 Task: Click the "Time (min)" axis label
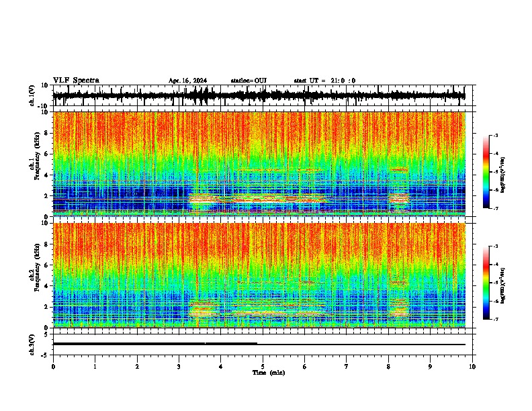coord(269,373)
